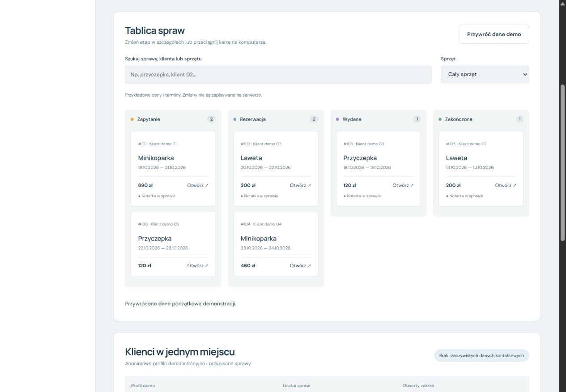566x392 pixels.
Task: Click the date range 22.10.2026 — 23.10.2026
Action: (163, 248)
